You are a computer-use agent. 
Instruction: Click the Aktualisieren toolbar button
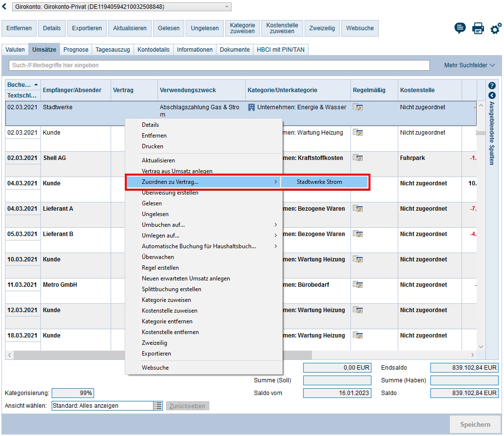click(x=130, y=28)
